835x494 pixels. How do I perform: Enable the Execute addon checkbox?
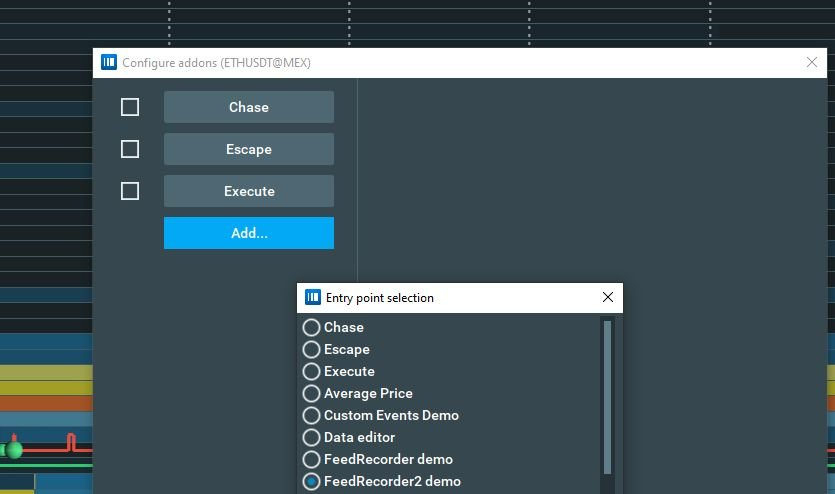coord(130,191)
